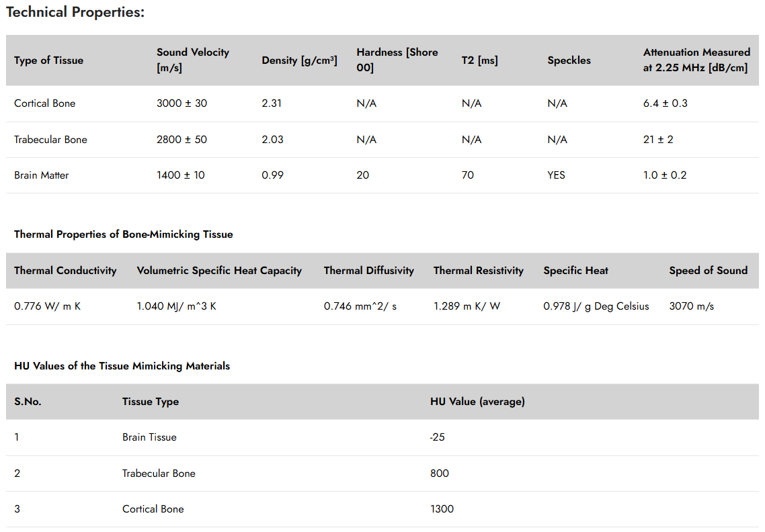Select the Brain Tissue HU row
This screenshot has height=532, width=765.
[x=382, y=437]
